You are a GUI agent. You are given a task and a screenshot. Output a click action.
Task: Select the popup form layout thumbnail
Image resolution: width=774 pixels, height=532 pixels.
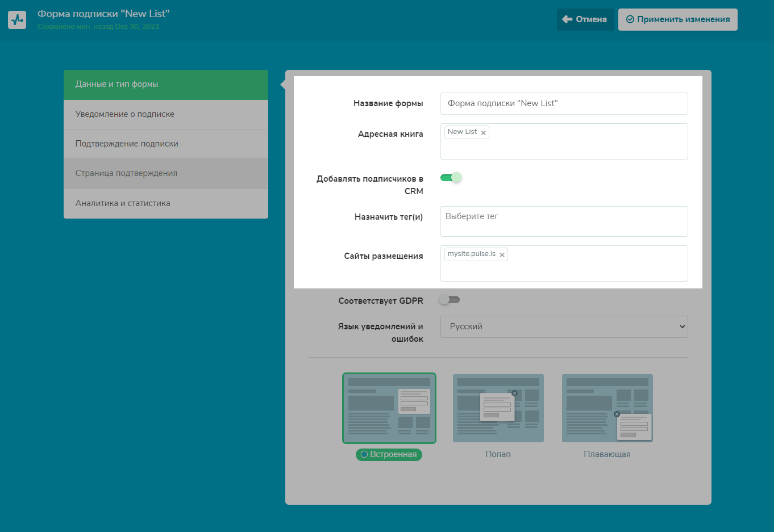tap(498, 408)
